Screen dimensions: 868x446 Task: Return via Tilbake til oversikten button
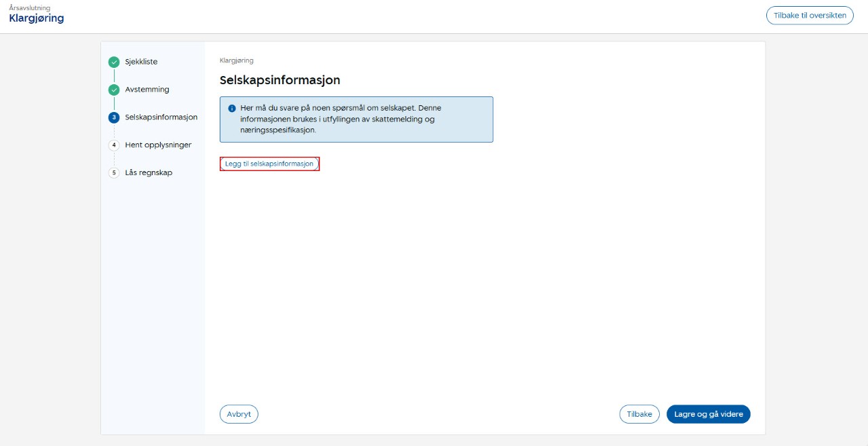pyautogui.click(x=810, y=16)
